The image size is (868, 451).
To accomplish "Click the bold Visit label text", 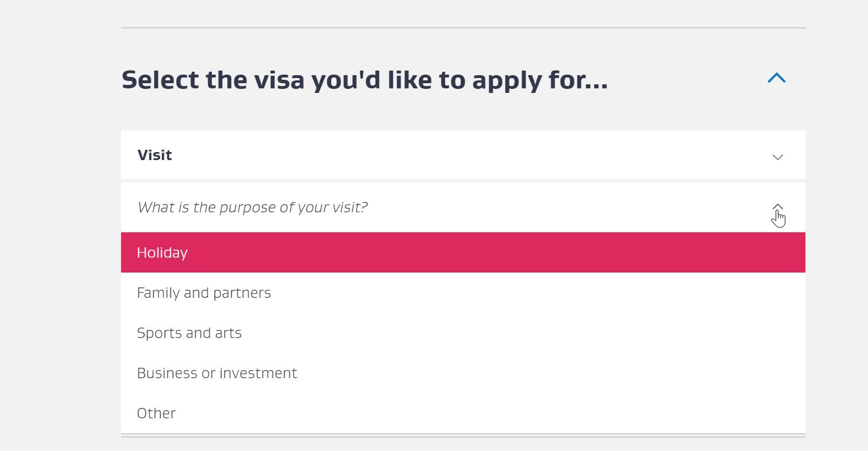I will (154, 155).
